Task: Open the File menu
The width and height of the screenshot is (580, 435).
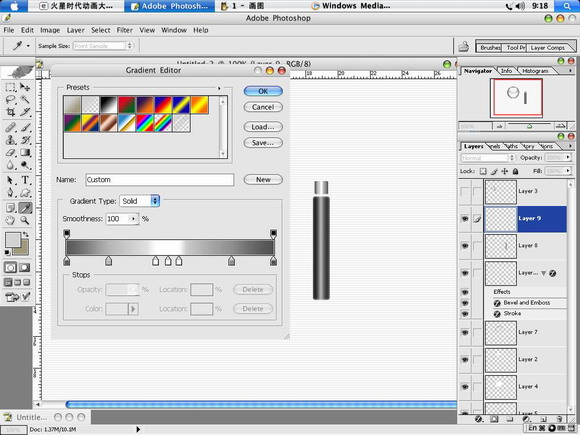Action: coord(9,30)
